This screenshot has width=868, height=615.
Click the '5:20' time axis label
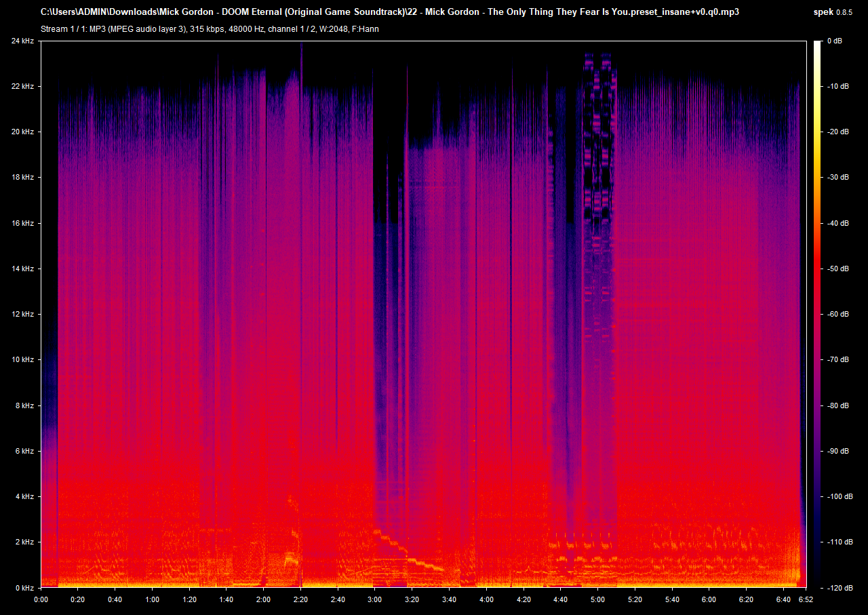[x=635, y=600]
